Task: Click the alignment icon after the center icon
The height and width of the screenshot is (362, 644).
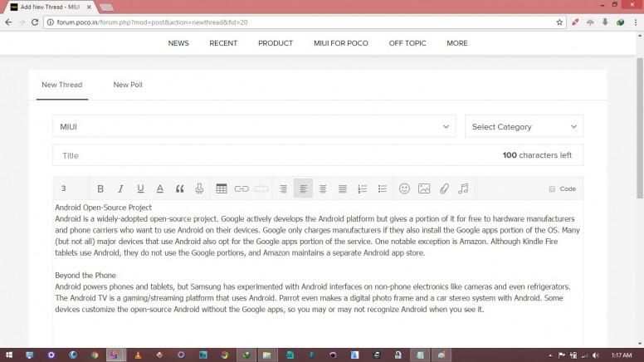Action: tap(343, 188)
